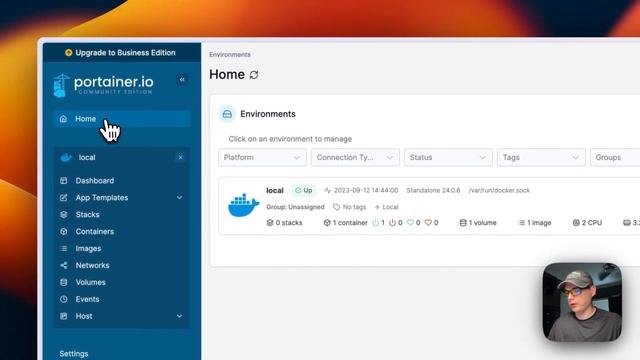Screen dimensions: 640x360
Task: Click the CPU icon next to 2 CPU
Action: [576, 222]
